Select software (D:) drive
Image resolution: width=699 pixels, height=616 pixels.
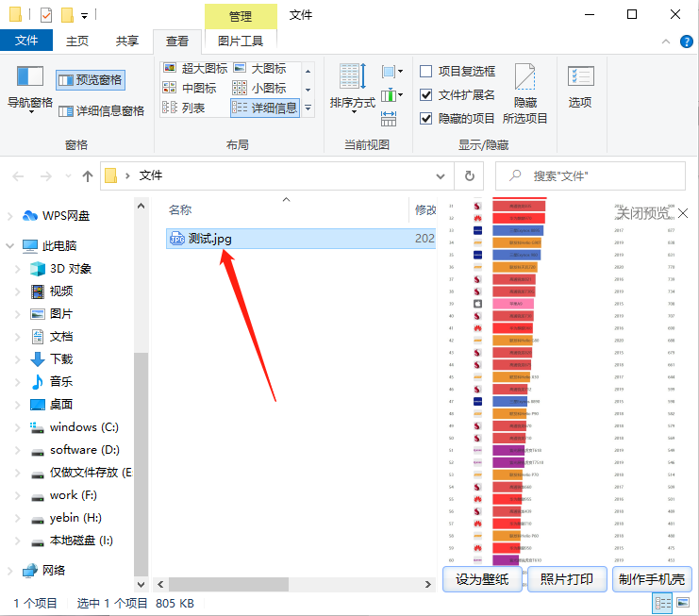85,450
